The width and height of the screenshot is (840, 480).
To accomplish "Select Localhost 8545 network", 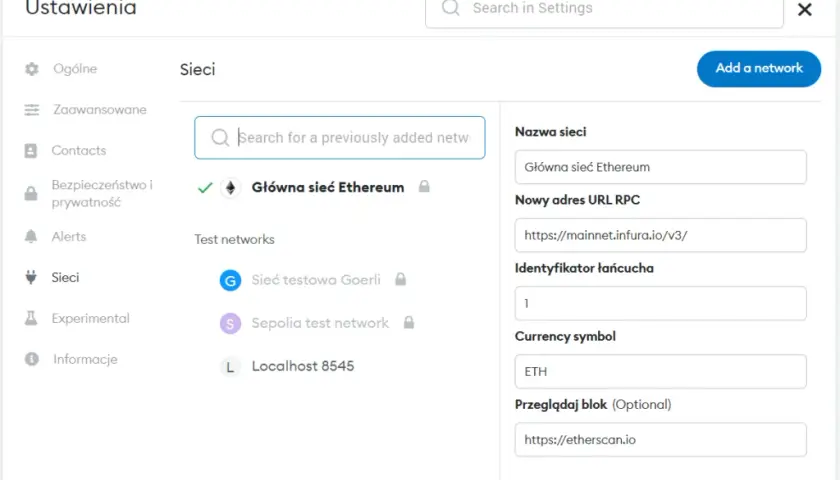I will pyautogui.click(x=303, y=366).
